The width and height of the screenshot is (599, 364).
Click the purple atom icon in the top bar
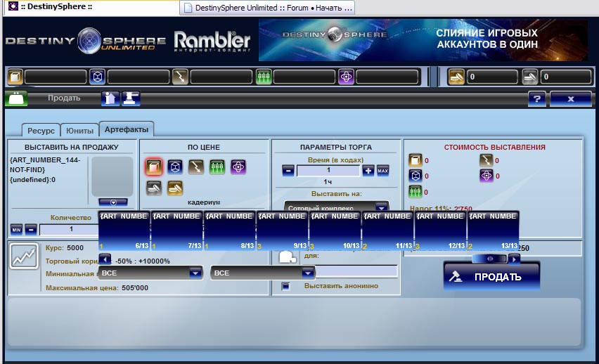coord(346,77)
